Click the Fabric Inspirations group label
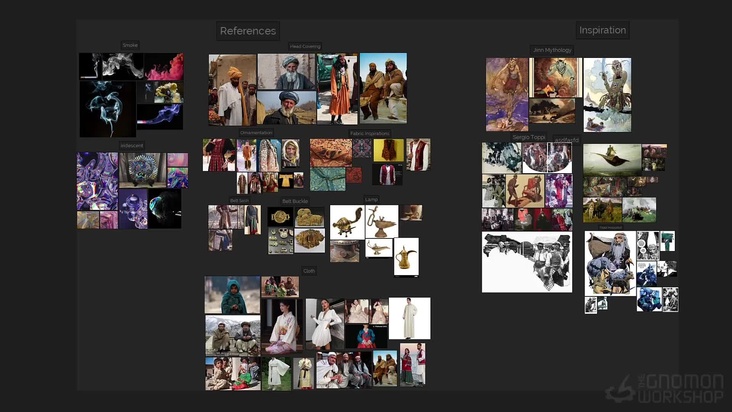The image size is (732, 412). [x=369, y=133]
